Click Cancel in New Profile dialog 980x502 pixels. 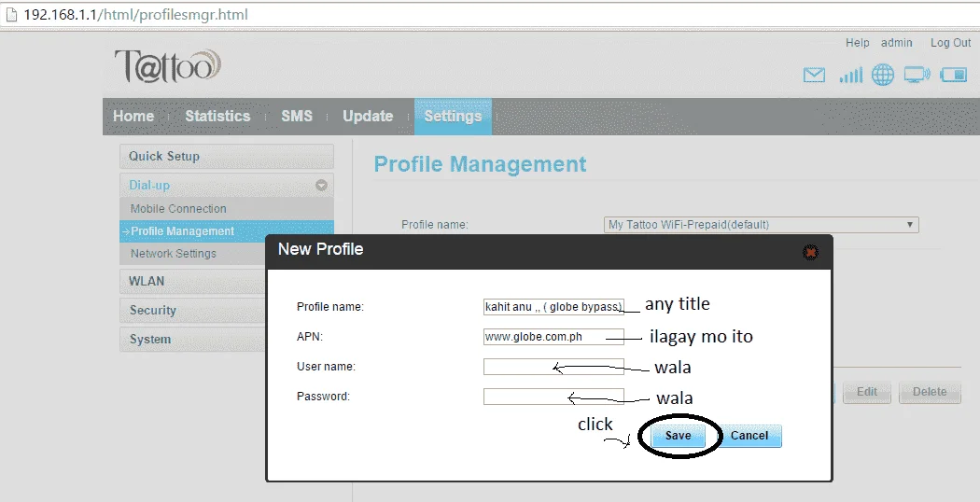coord(749,436)
